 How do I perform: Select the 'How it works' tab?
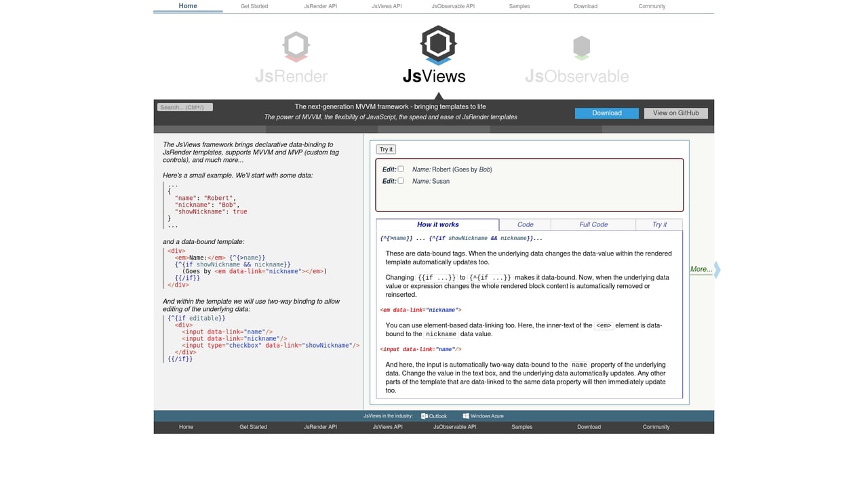tap(437, 224)
